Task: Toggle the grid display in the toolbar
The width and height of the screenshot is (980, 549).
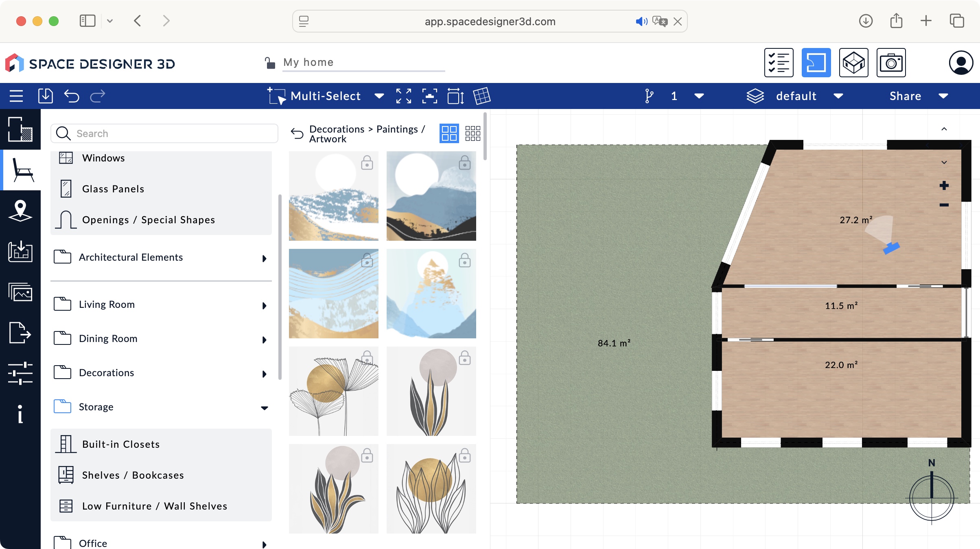Action: click(x=482, y=96)
